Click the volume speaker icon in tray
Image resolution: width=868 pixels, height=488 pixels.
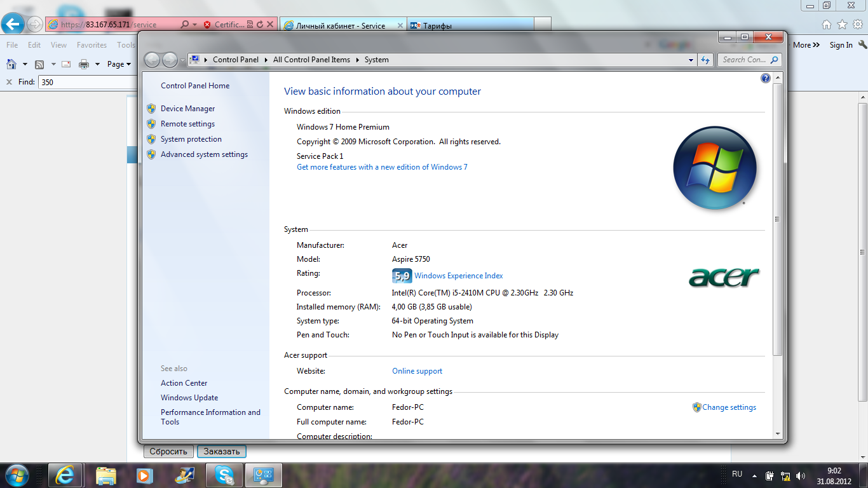click(800, 475)
